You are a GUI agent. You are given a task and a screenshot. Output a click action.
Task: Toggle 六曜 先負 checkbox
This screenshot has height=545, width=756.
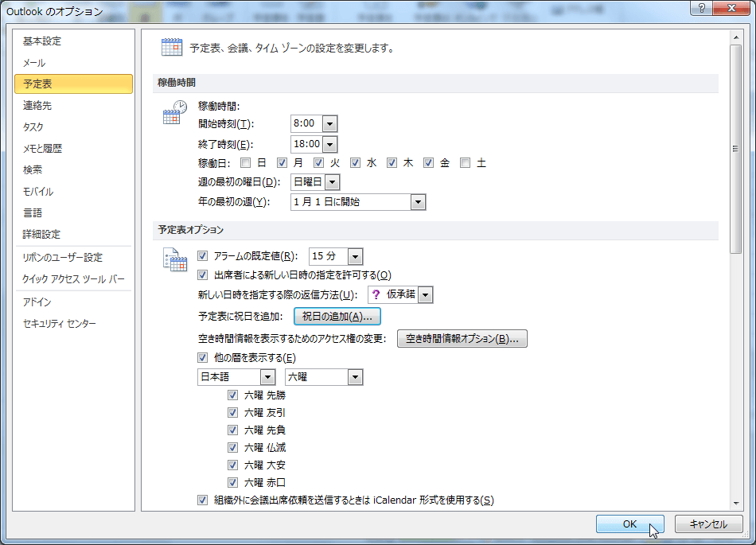(x=233, y=430)
